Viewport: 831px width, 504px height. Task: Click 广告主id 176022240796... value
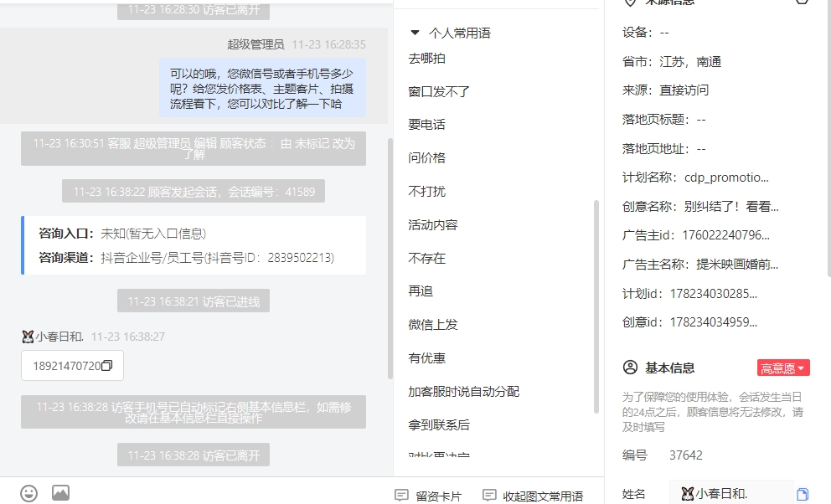tap(725, 235)
